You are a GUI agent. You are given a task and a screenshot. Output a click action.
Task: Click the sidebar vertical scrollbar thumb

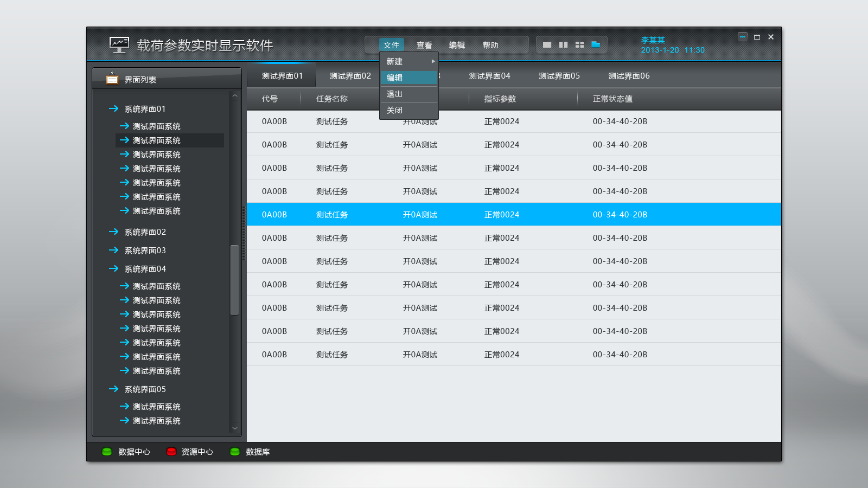coord(234,280)
